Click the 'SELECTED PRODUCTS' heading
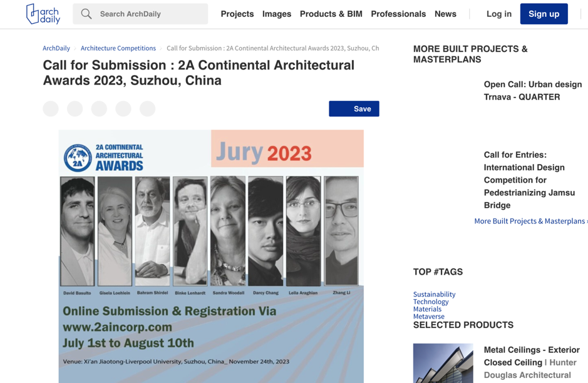Image resolution: width=588 pixels, height=383 pixels. click(x=463, y=325)
